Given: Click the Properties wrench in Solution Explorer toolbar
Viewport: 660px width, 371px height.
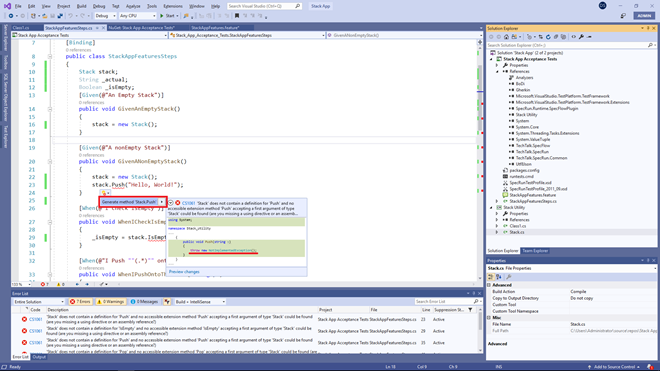Looking at the screenshot, I should coord(581,37).
